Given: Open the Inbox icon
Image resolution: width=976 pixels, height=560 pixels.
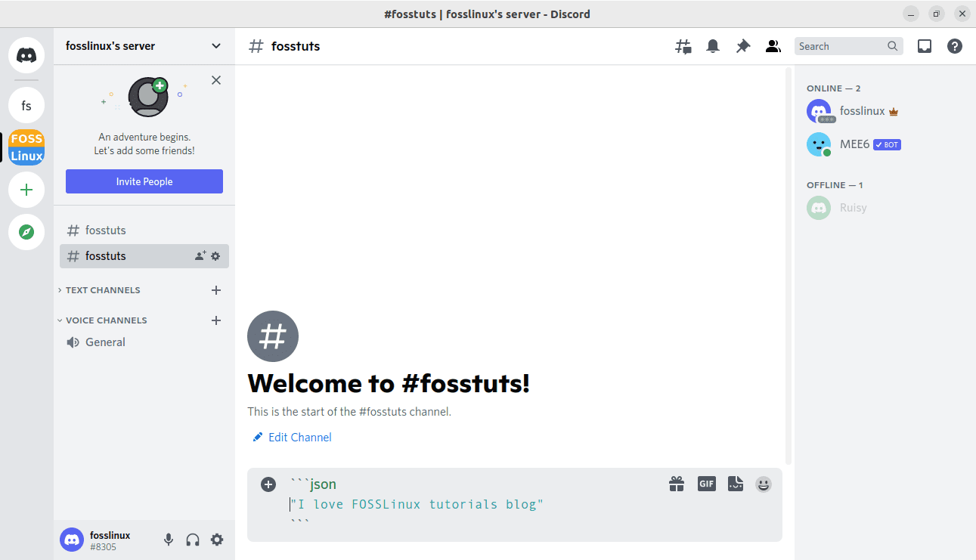Looking at the screenshot, I should pyautogui.click(x=925, y=46).
